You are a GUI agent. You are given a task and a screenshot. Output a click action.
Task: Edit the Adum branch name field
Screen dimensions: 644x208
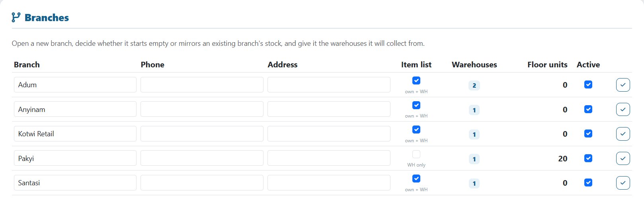coord(75,85)
